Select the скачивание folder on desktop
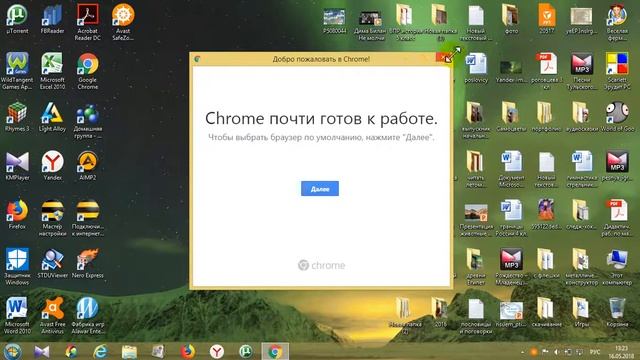This screenshot has height=360, width=640. tap(546, 312)
